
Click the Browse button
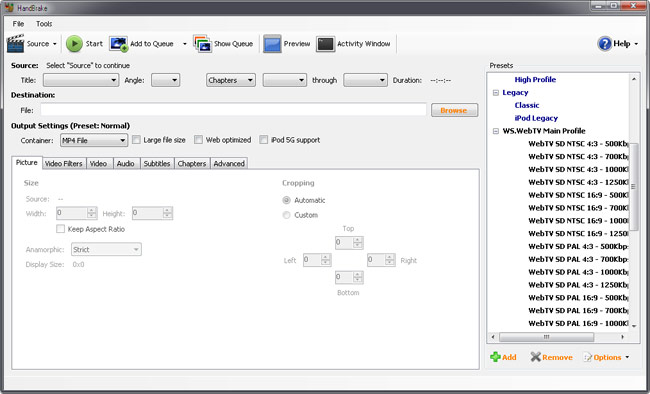click(454, 110)
